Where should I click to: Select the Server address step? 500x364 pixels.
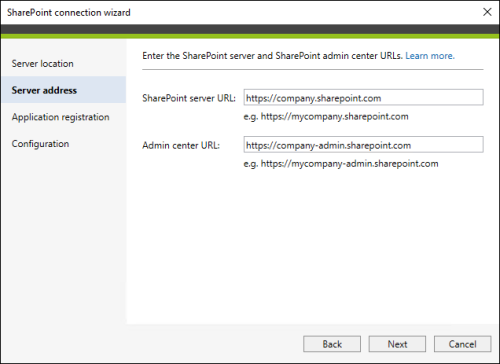(63, 90)
